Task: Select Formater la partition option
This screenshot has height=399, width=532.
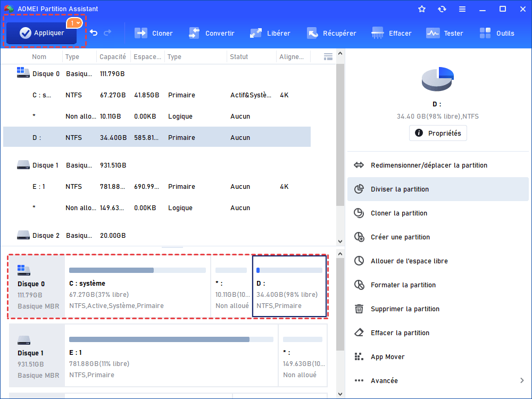Action: point(402,285)
